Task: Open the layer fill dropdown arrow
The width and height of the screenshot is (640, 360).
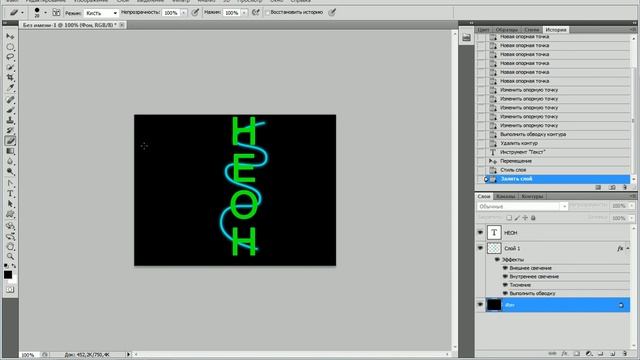Action: (631, 218)
